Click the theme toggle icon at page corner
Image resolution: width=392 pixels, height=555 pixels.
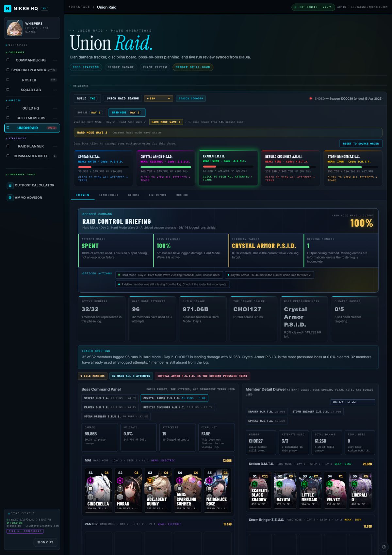(384, 546)
